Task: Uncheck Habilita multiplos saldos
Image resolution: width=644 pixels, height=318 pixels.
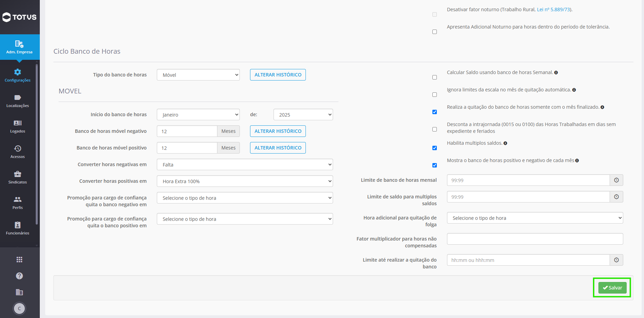Action: (x=434, y=148)
